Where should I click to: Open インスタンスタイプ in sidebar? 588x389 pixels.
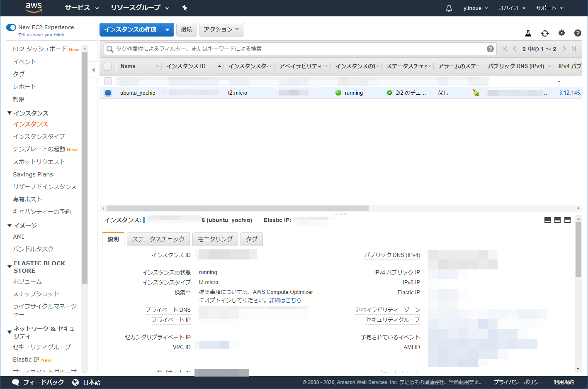pyautogui.click(x=39, y=137)
